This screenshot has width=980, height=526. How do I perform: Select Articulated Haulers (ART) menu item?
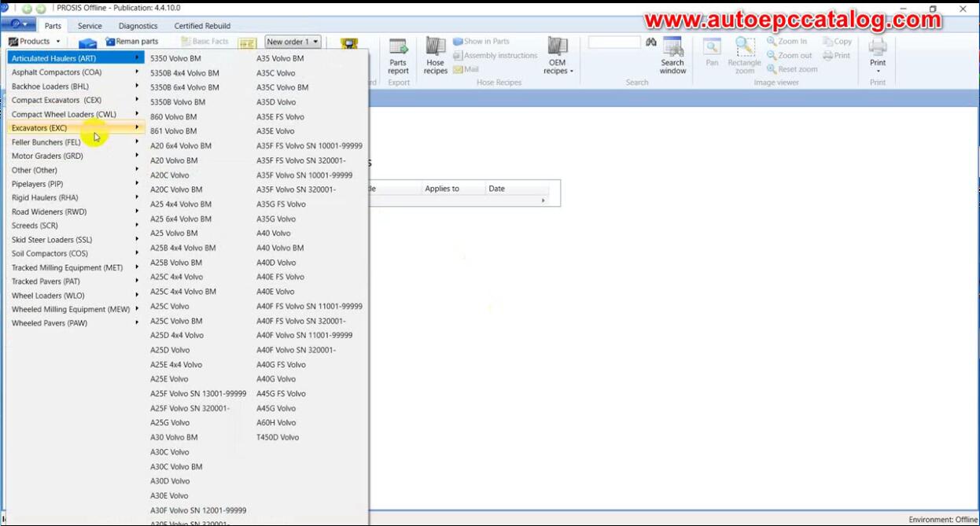(76, 58)
